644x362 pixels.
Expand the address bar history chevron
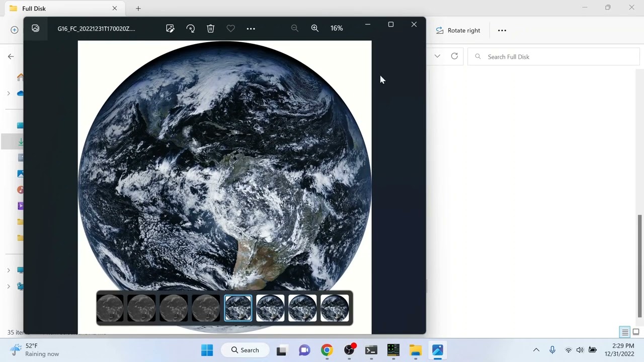437,56
